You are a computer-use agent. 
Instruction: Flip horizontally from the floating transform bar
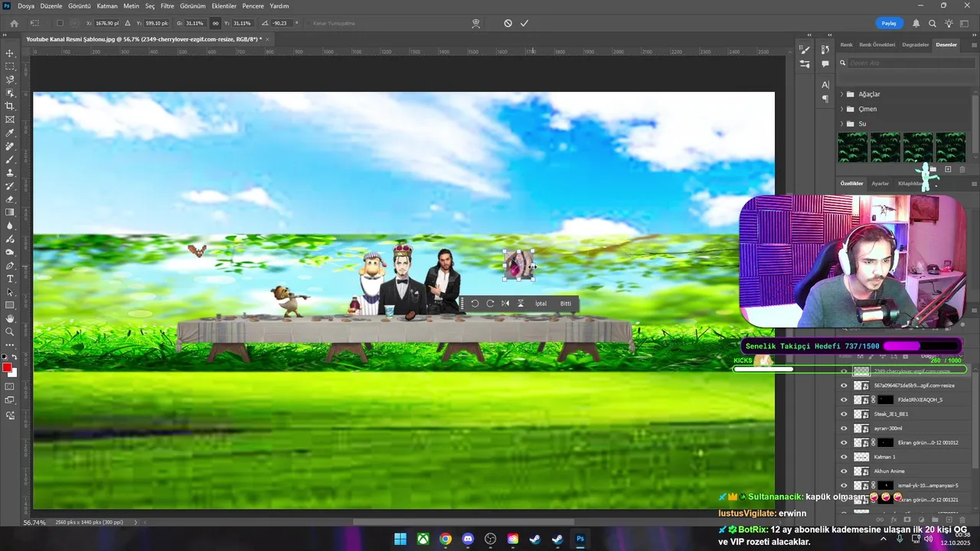click(x=505, y=303)
